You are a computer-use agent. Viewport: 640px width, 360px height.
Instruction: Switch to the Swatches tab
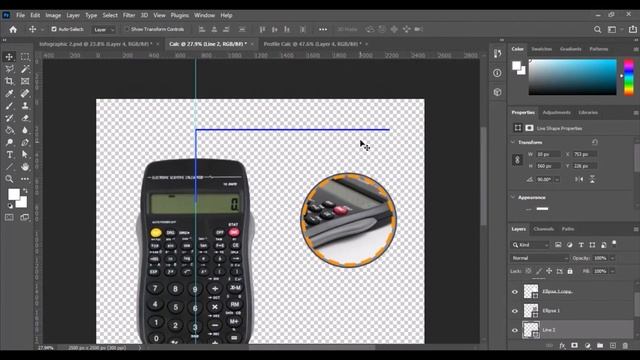click(x=542, y=49)
